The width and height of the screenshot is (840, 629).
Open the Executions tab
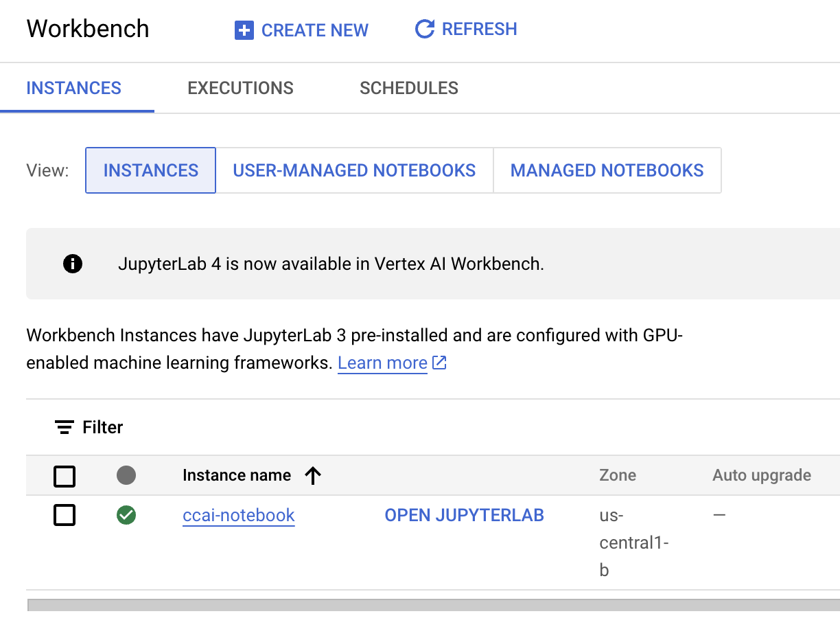[240, 88]
